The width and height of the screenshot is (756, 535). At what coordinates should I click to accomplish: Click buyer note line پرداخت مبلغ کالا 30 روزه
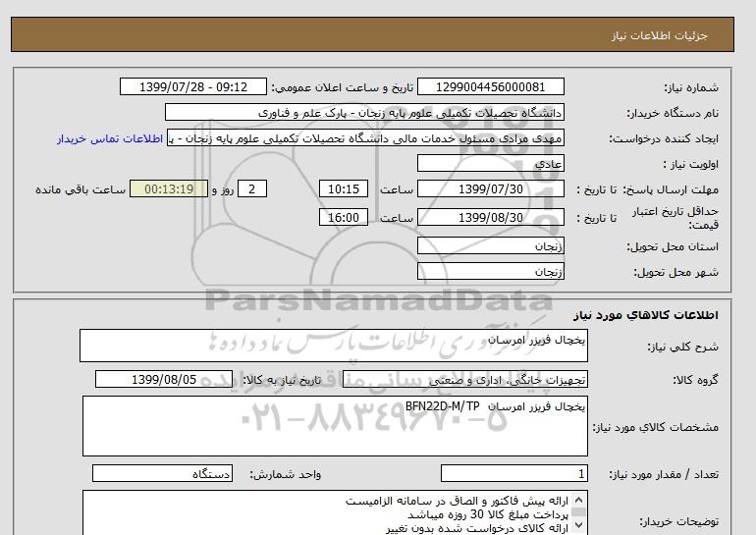coord(488,514)
